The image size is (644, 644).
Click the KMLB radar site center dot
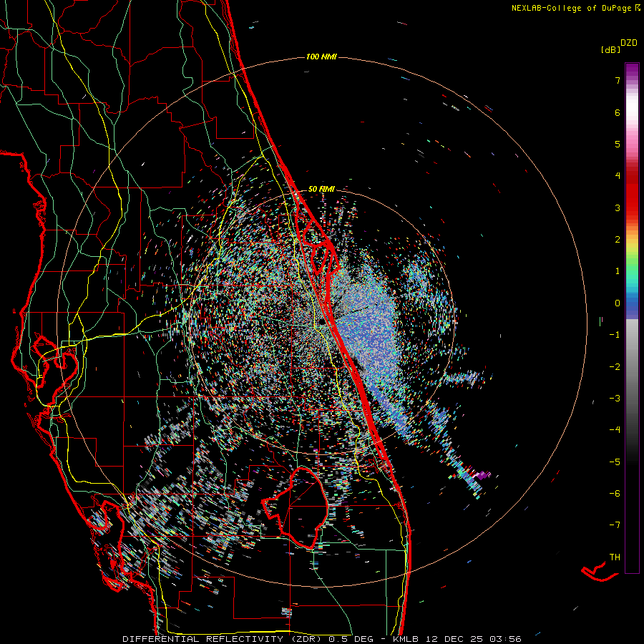321,321
